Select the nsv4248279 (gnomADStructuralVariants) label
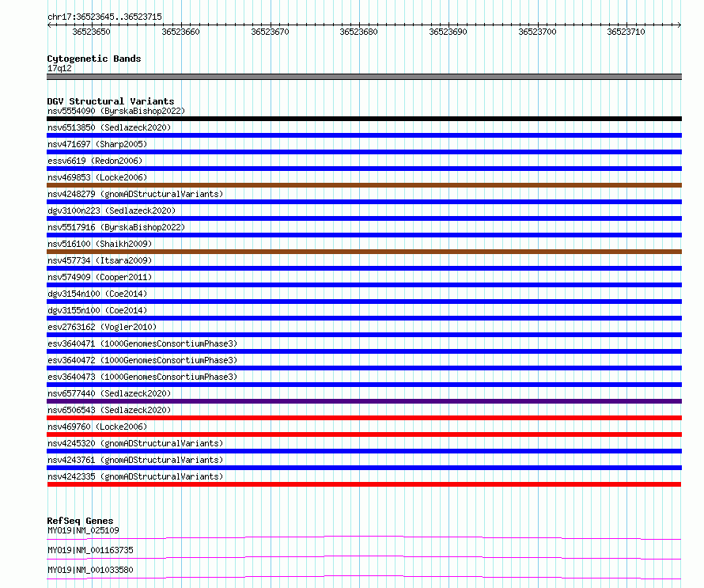Screen dimensions: 704x588 coord(135,194)
